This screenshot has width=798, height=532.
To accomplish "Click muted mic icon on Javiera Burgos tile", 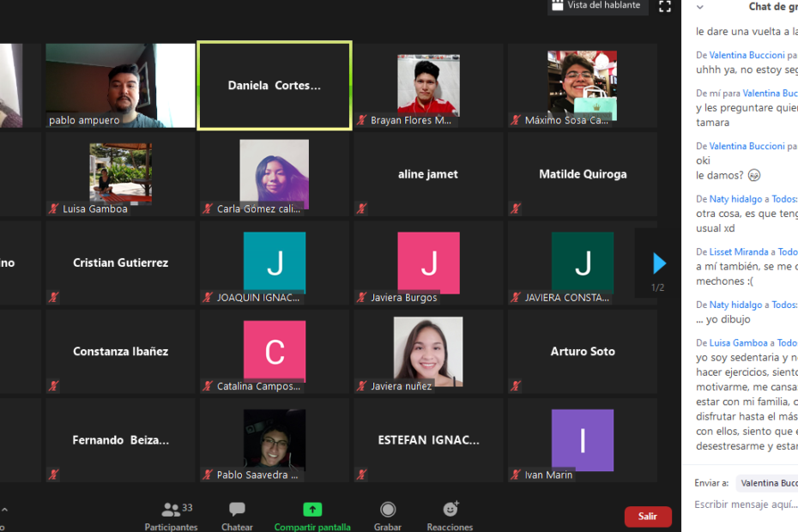I will point(362,298).
